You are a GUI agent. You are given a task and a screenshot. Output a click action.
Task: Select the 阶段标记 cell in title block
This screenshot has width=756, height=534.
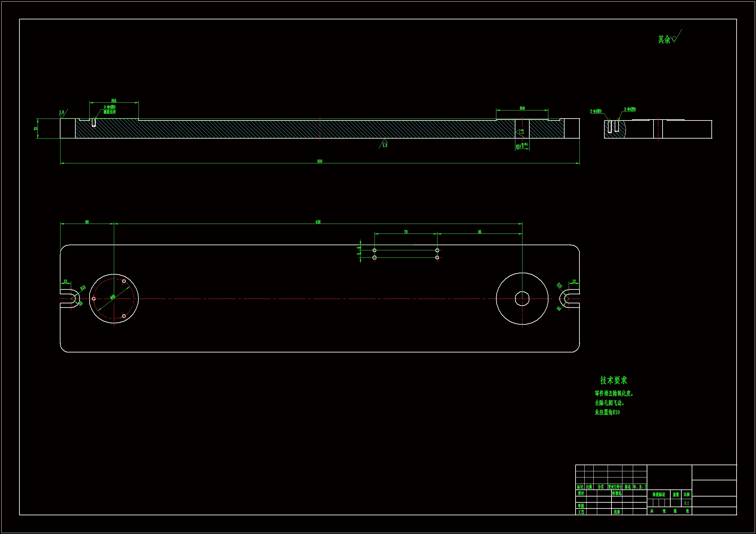click(659, 495)
